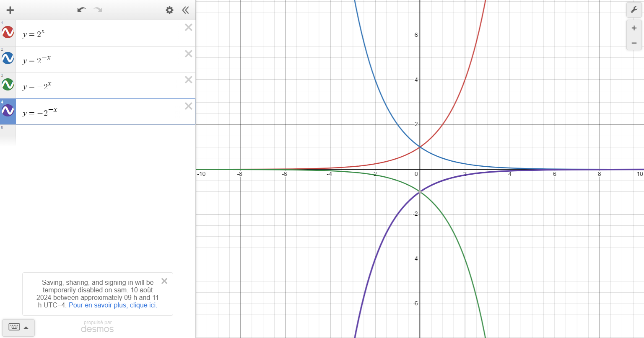This screenshot has width=644, height=338.
Task: Undo the last action
Action: [82, 10]
